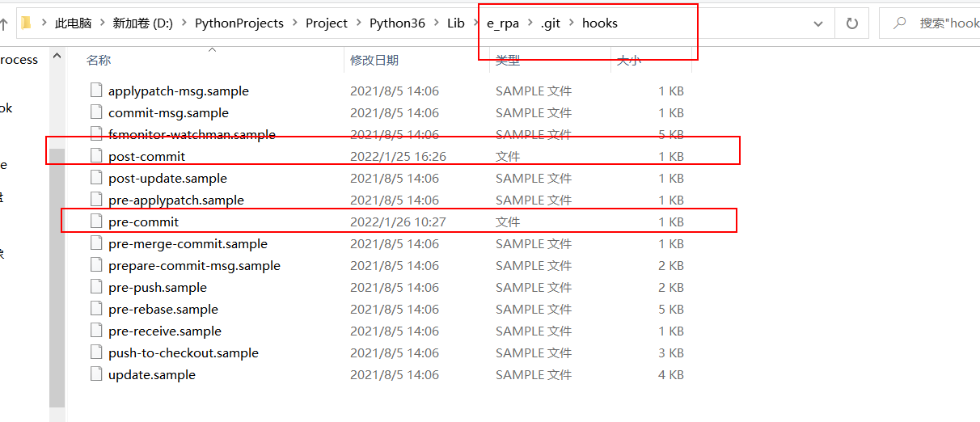980x422 pixels.
Task: Click the search magnifier icon
Action: coord(899,23)
